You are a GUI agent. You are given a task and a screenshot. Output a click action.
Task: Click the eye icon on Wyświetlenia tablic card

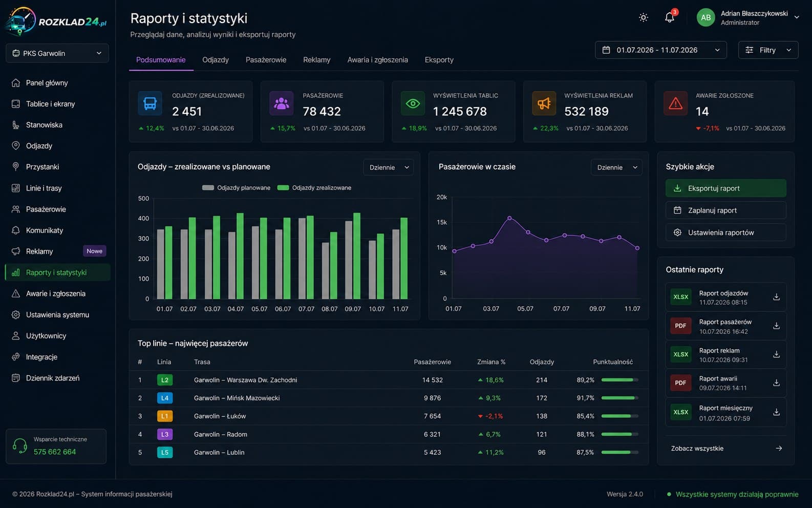tap(413, 103)
